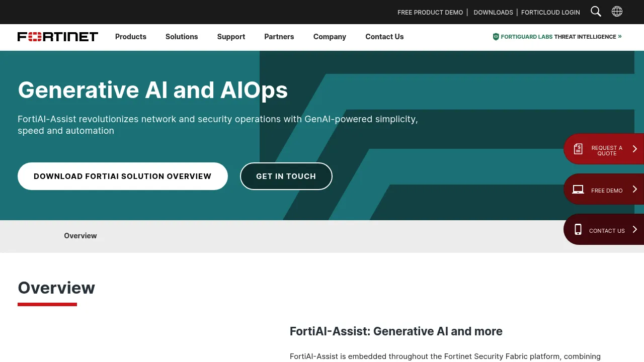Open the Solutions menu
The image size is (644, 362).
coord(182,37)
